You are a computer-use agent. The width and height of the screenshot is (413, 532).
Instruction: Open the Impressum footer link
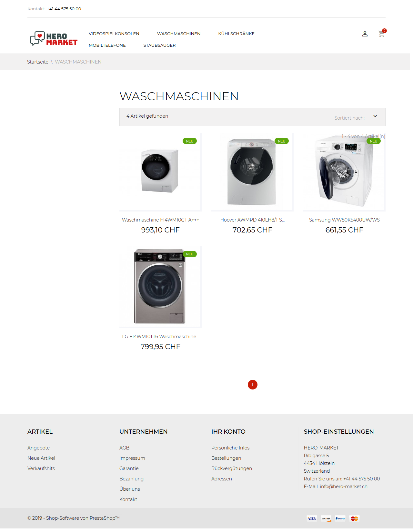[x=132, y=458]
